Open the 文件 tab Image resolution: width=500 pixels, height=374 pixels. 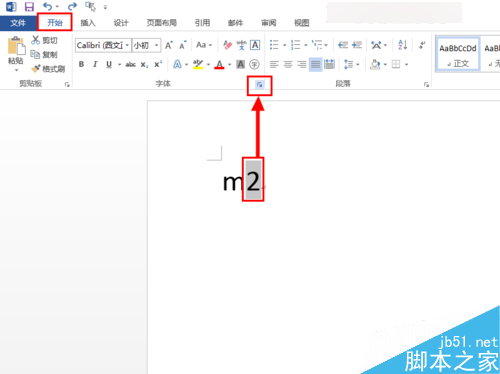18,23
